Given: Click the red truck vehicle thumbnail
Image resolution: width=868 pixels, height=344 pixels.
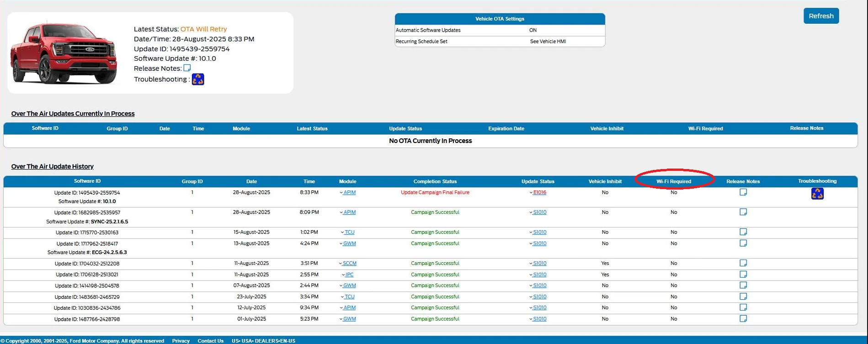Looking at the screenshot, I should [x=64, y=53].
